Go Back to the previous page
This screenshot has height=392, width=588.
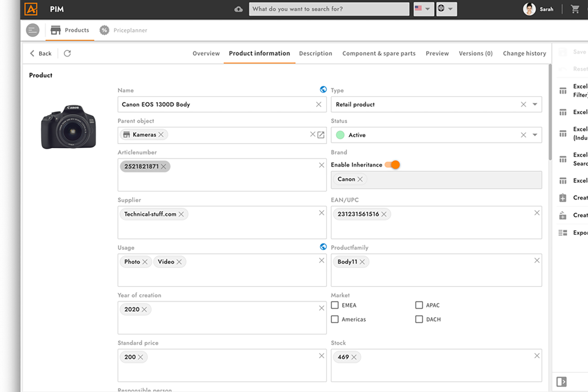tap(41, 53)
